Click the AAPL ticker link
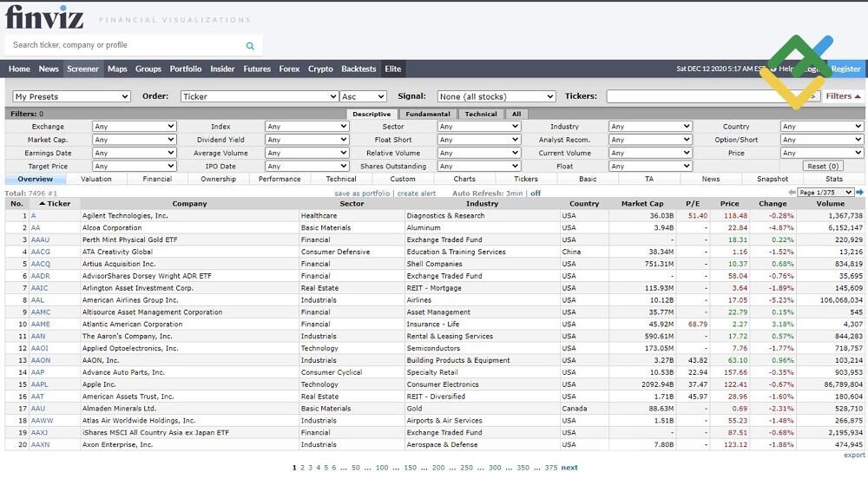 (x=40, y=384)
